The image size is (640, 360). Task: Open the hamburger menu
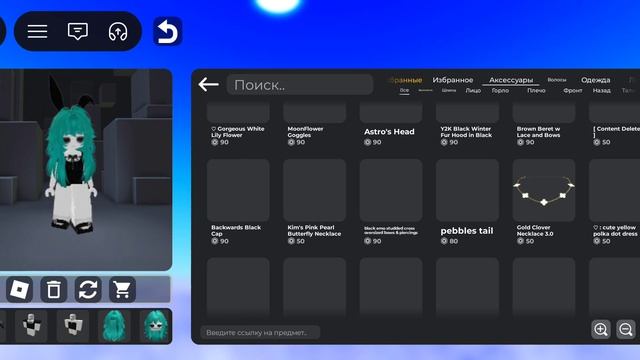click(37, 31)
